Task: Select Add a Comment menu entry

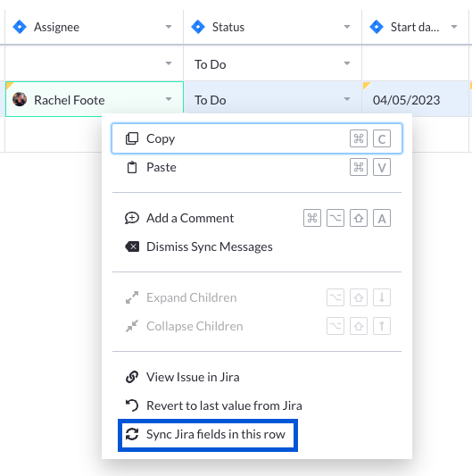Action: tap(257, 218)
